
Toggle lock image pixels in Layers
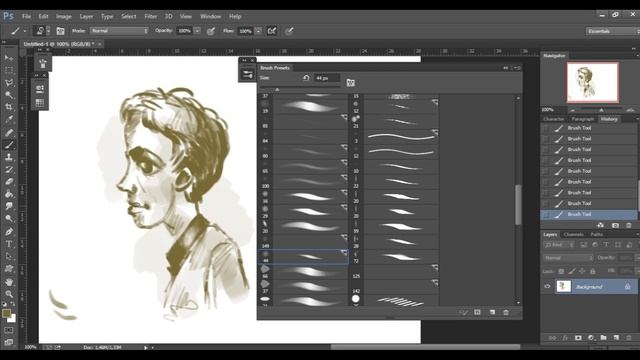pos(572,271)
